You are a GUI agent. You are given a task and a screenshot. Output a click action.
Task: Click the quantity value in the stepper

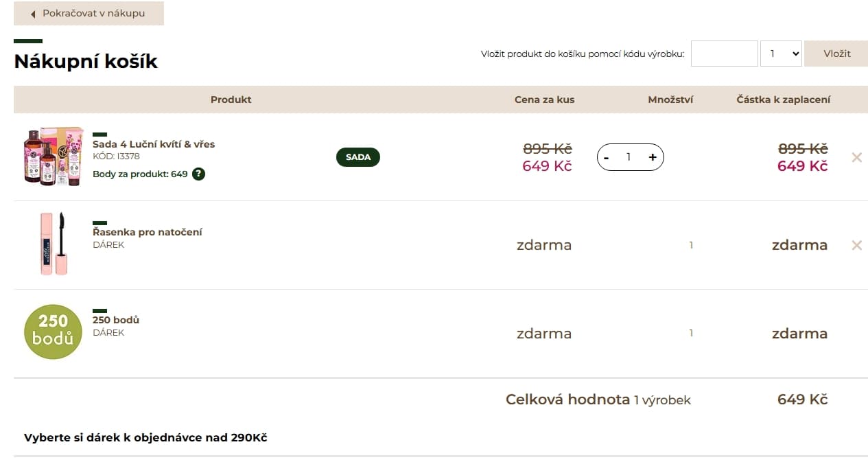point(629,157)
